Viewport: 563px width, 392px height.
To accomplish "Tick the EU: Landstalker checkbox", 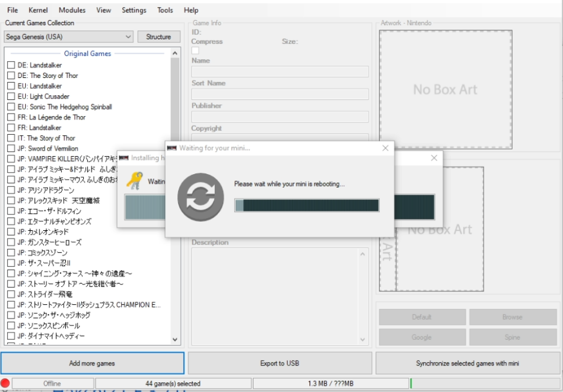I will tap(11, 86).
